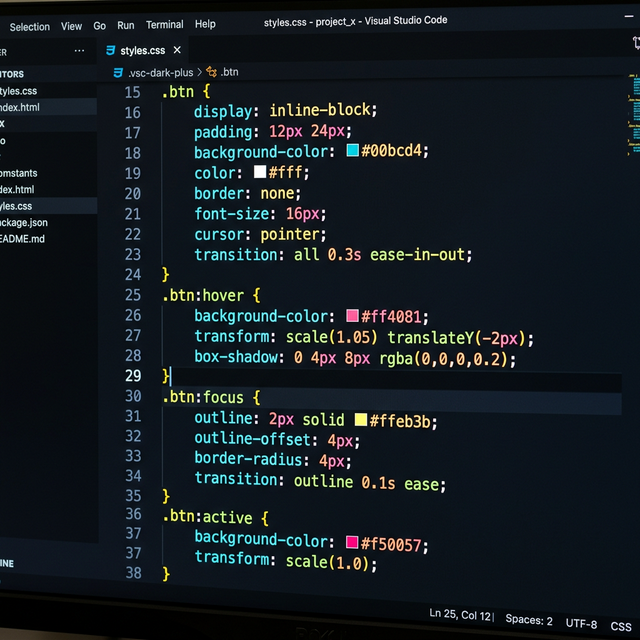Viewport: 640px width, 640px height.
Task: Open README.md in file tree
Action: pos(22,239)
